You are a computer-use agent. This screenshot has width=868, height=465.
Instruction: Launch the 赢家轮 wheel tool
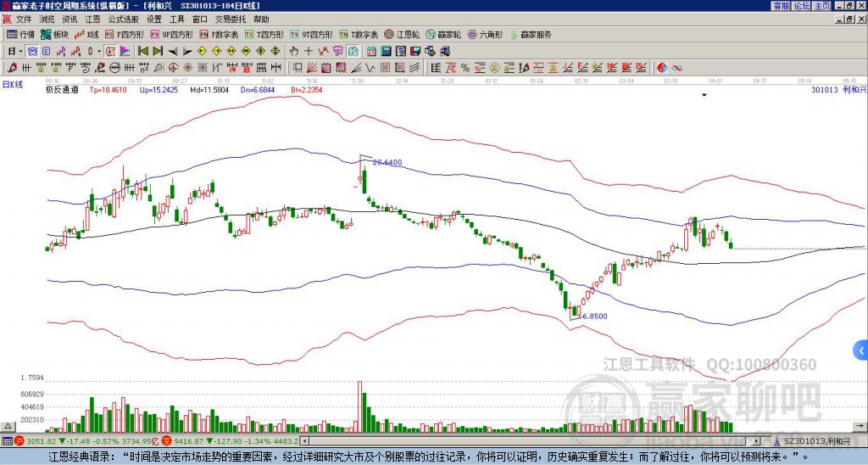pyautogui.click(x=444, y=34)
